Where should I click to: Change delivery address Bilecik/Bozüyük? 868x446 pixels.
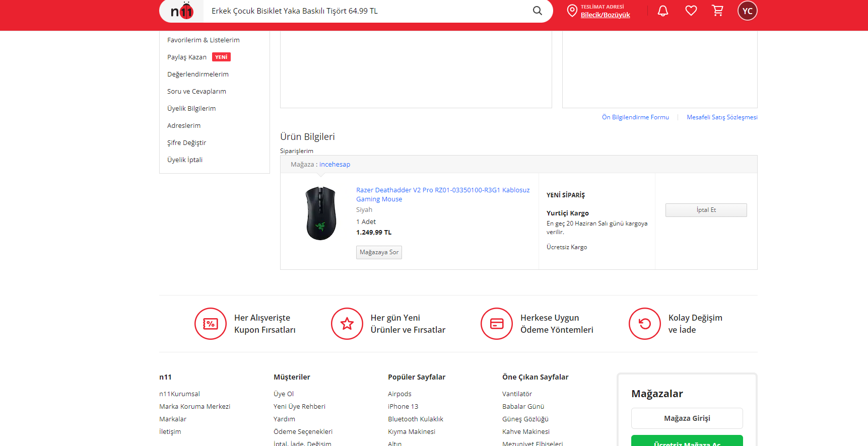point(605,15)
